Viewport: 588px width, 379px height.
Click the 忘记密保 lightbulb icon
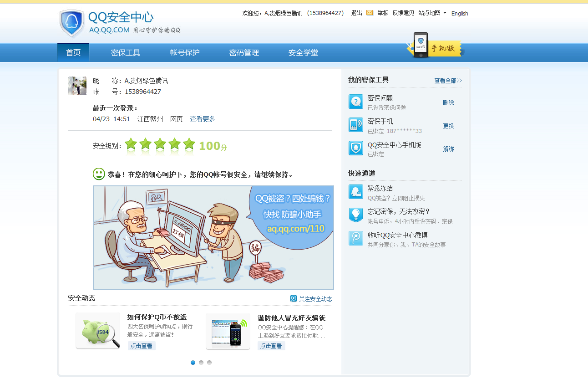(x=356, y=215)
